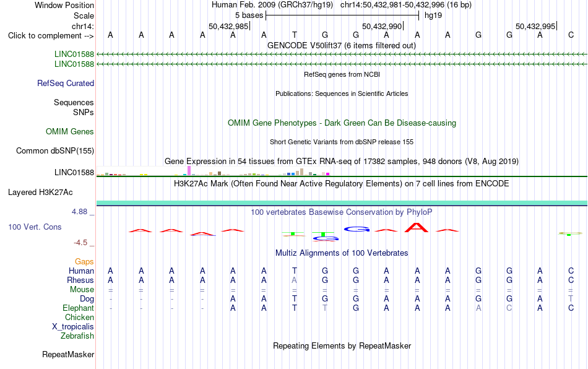
Task: Click the 5 bases scale bar
Action: [x=342, y=15]
